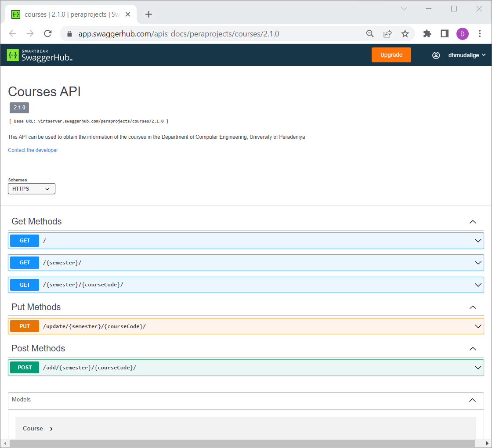Click the address bar URL field
Viewport: 492px width, 448px height.
pos(179,33)
